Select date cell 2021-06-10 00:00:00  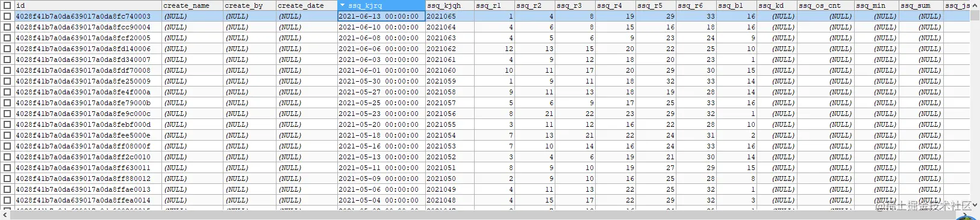381,27
